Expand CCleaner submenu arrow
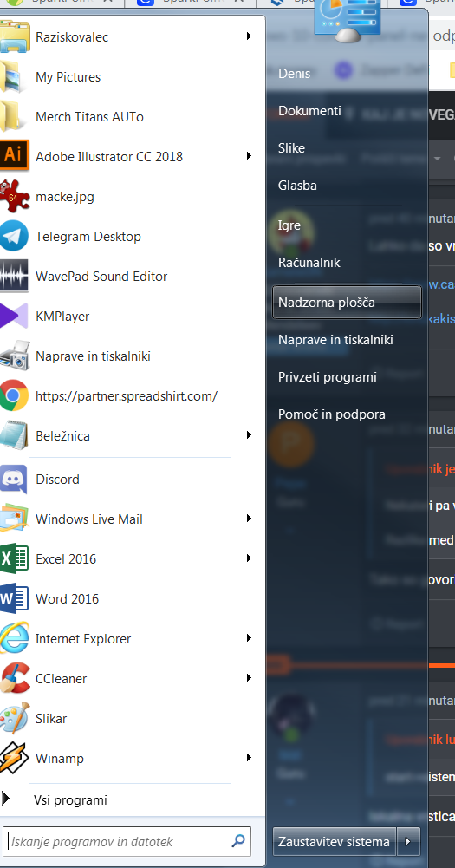455x868 pixels. coord(249,678)
